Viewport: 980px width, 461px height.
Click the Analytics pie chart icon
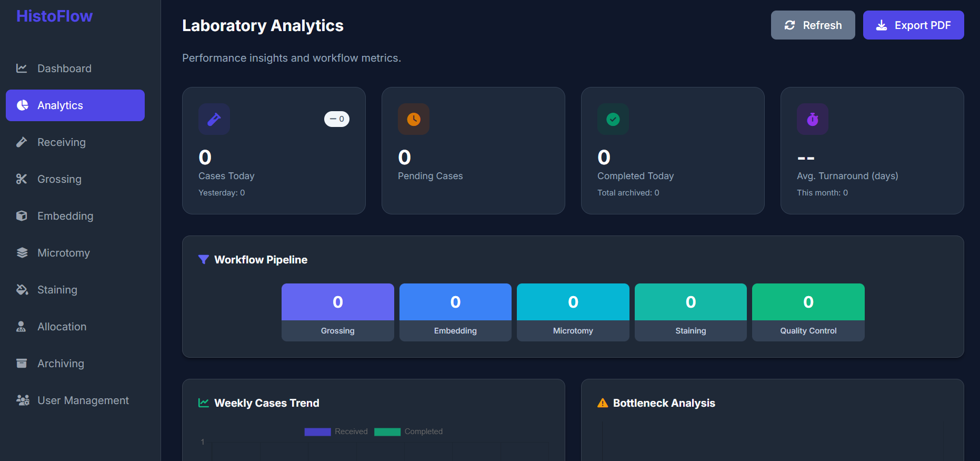(x=22, y=105)
